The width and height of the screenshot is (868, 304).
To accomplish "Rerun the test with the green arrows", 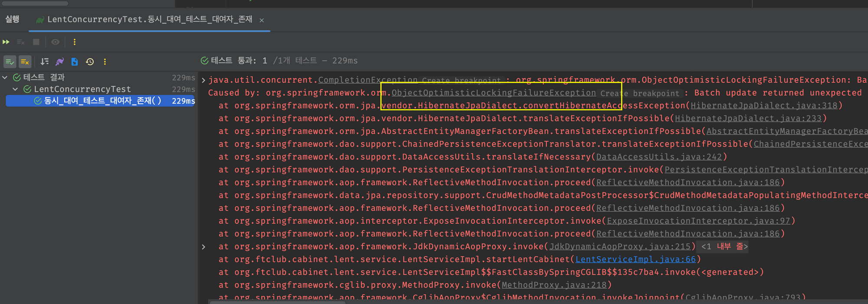I will [6, 42].
